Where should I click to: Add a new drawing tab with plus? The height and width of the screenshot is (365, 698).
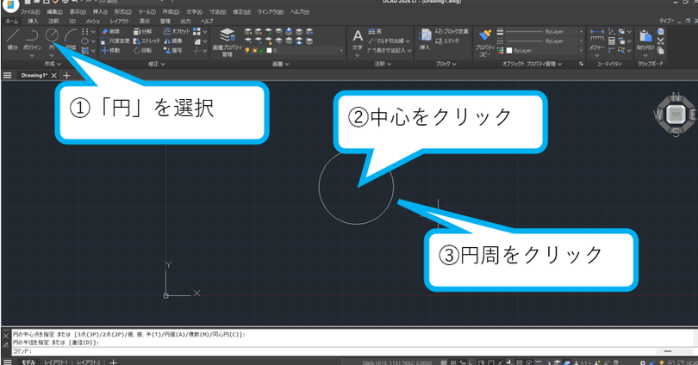tap(67, 76)
